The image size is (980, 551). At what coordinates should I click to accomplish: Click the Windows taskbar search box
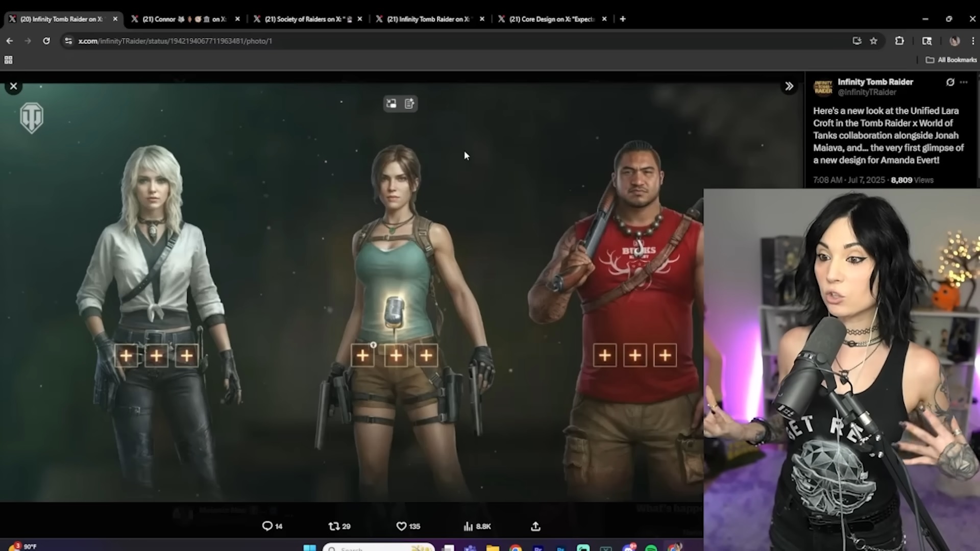379,548
